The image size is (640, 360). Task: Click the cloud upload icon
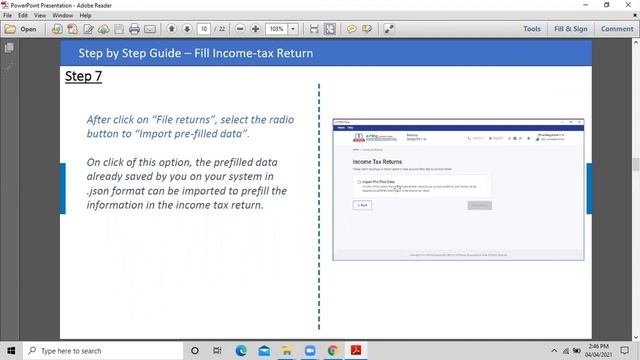104,29
